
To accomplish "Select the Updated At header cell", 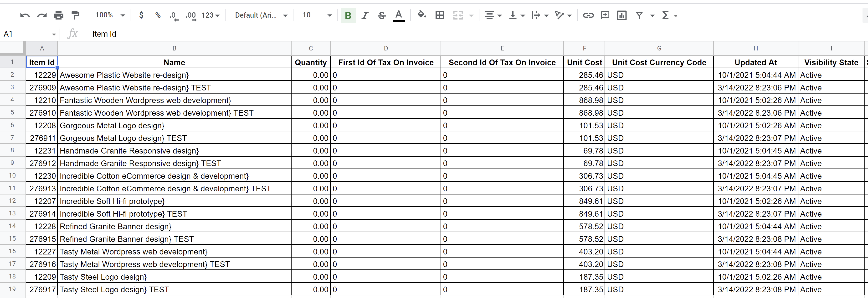I will click(755, 62).
